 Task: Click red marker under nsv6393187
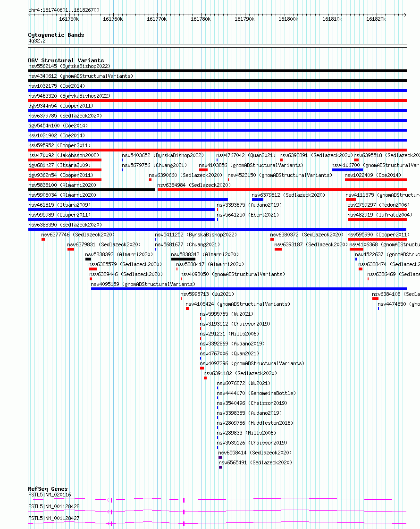[278, 249]
